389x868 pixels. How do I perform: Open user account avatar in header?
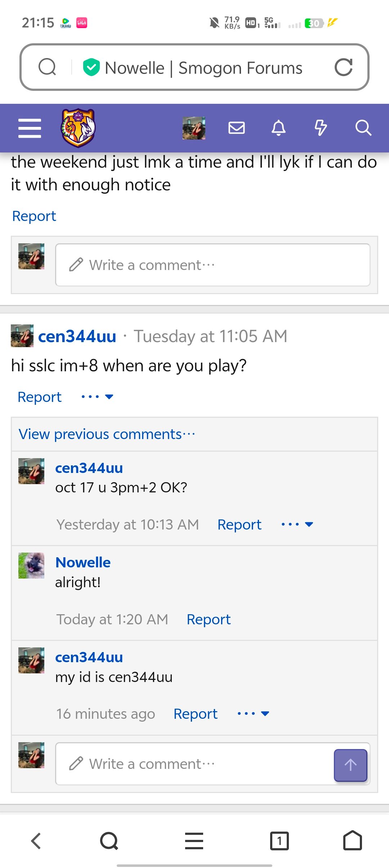(x=194, y=128)
